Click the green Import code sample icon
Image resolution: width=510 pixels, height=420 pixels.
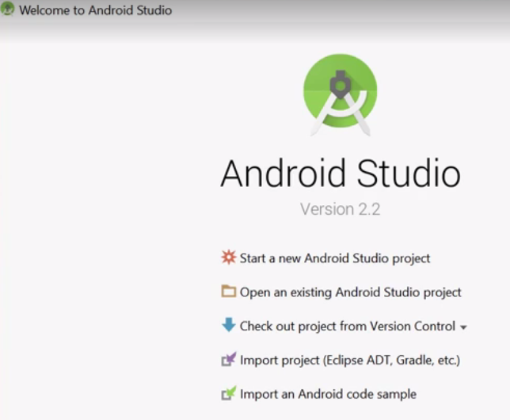pyautogui.click(x=229, y=393)
